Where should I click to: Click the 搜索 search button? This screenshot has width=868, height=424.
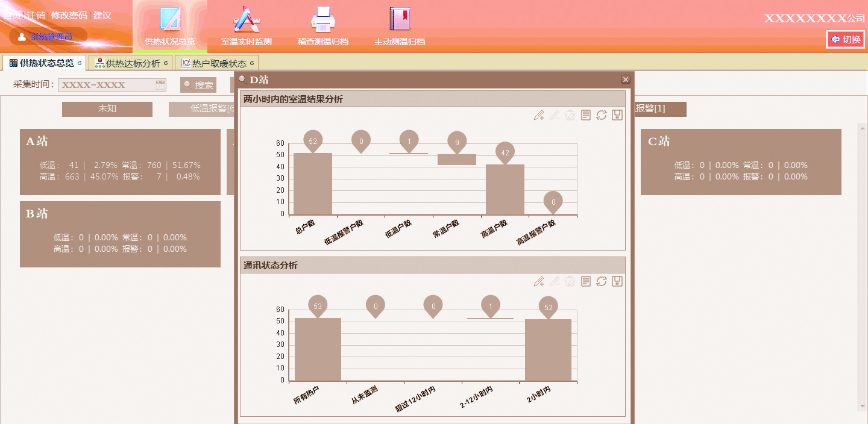coord(198,86)
